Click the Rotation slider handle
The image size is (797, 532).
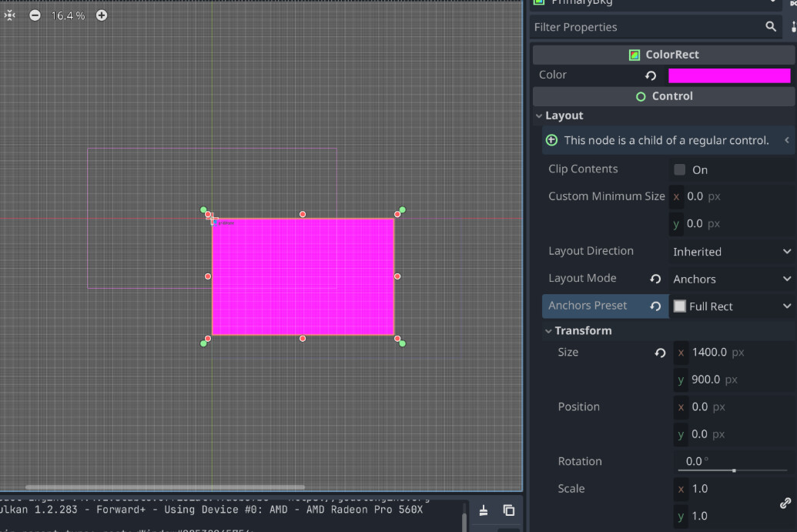(x=734, y=470)
